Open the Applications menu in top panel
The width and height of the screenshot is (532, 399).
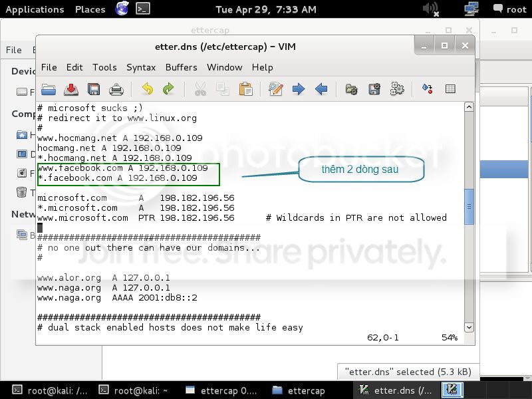[35, 9]
